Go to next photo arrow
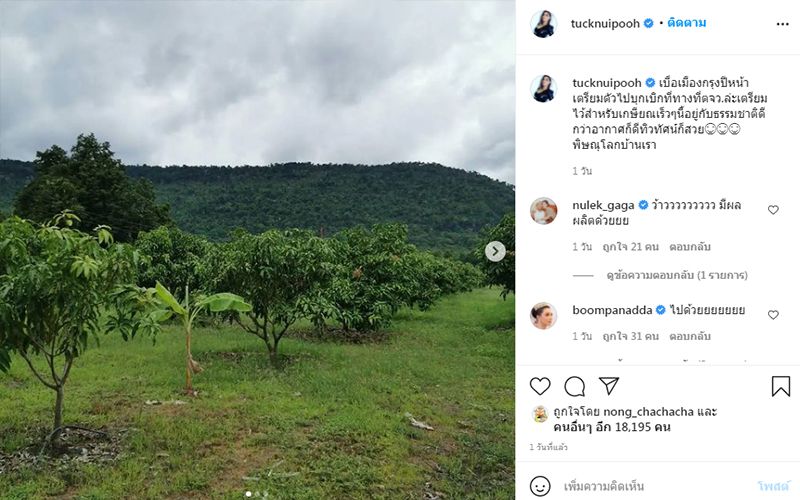The height and width of the screenshot is (500, 800). pyautogui.click(x=495, y=251)
